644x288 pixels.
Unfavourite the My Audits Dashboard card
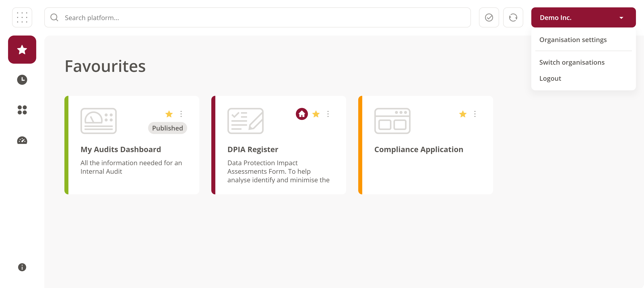[169, 114]
